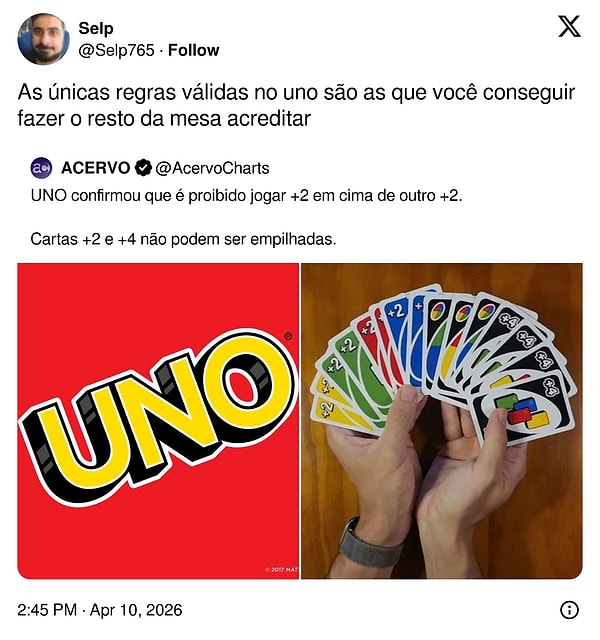Image resolution: width=600 pixels, height=640 pixels.
Task: Open the @Selp765 handle link
Action: pos(116,50)
